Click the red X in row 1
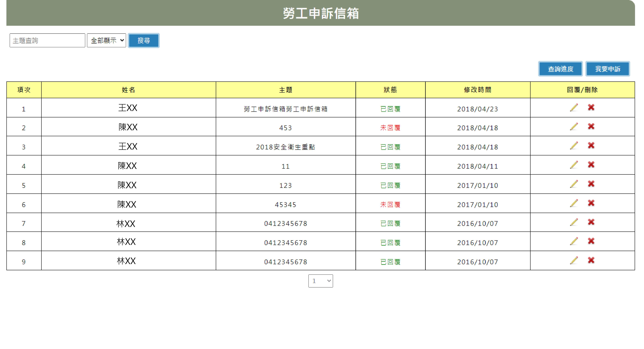Viewport: 644px width, 349px height. coord(591,108)
